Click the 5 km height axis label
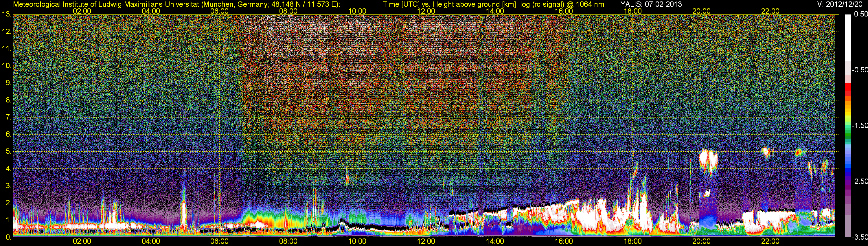 click(8, 152)
